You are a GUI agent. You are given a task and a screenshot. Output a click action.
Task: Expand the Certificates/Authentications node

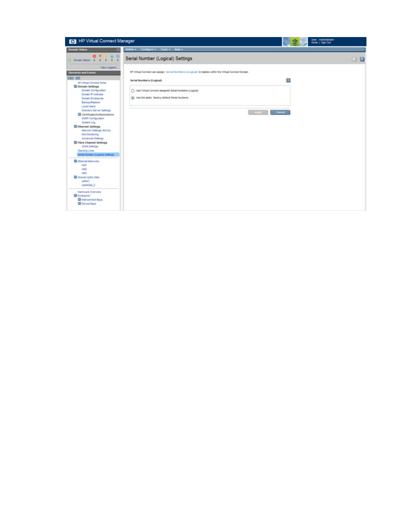coord(79,115)
